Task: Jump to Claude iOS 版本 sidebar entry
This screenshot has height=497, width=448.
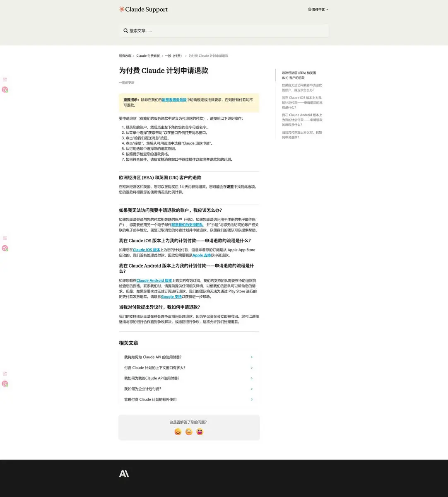Action: 302,103
